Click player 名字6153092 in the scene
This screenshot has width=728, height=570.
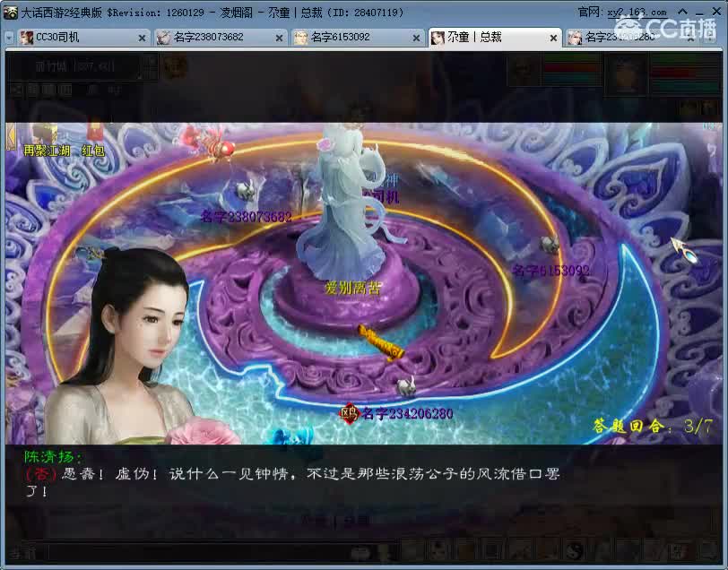[x=550, y=270]
